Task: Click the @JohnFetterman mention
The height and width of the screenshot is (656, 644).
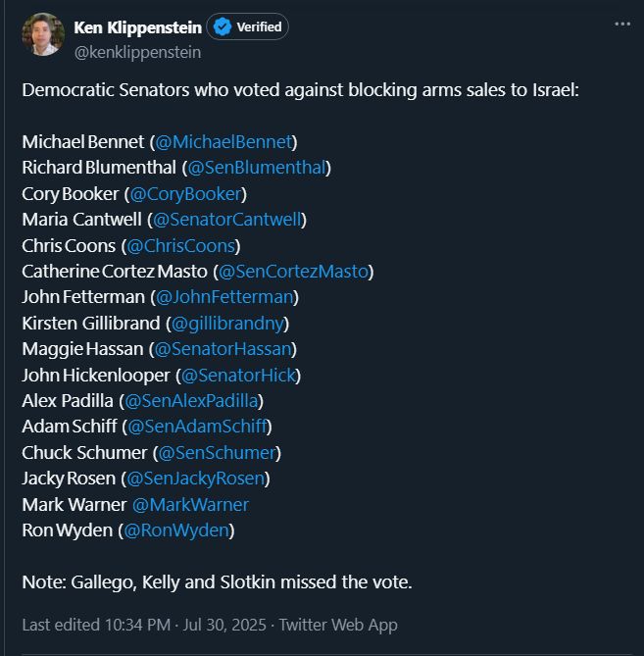Action: [224, 296]
